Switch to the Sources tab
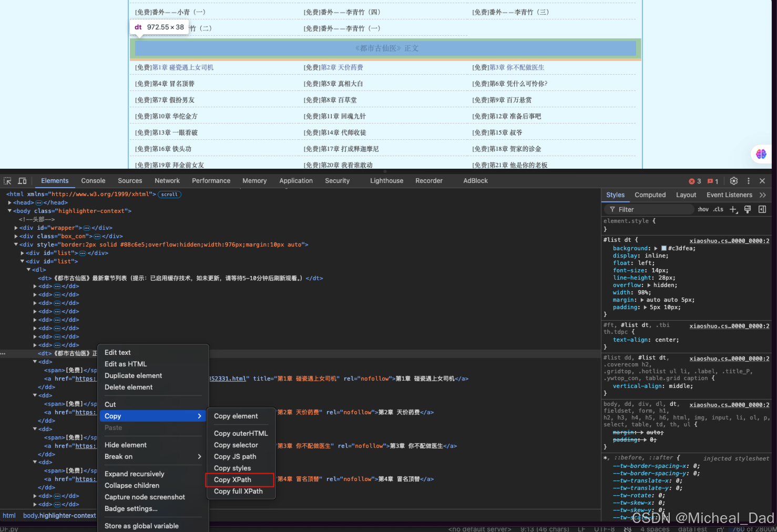 click(x=130, y=181)
